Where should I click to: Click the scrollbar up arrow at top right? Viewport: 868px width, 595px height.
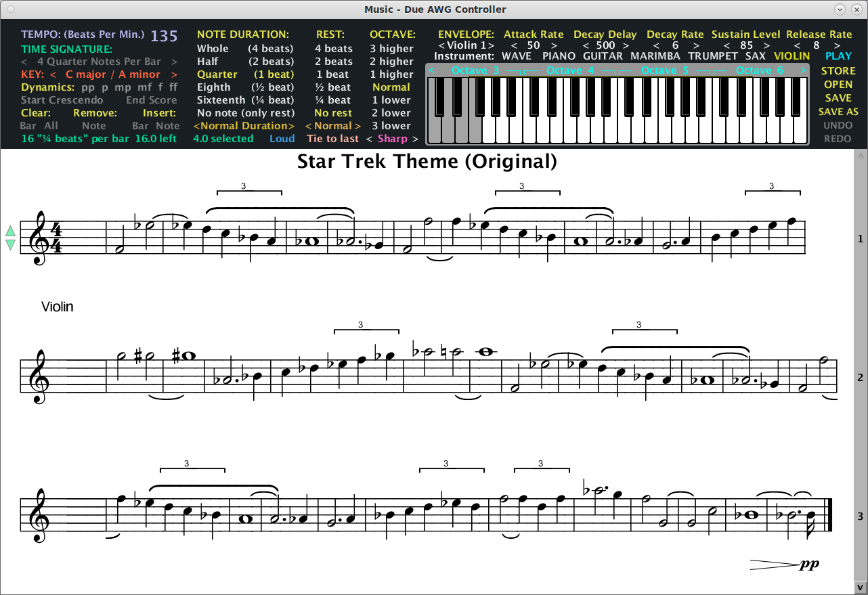coord(861,156)
